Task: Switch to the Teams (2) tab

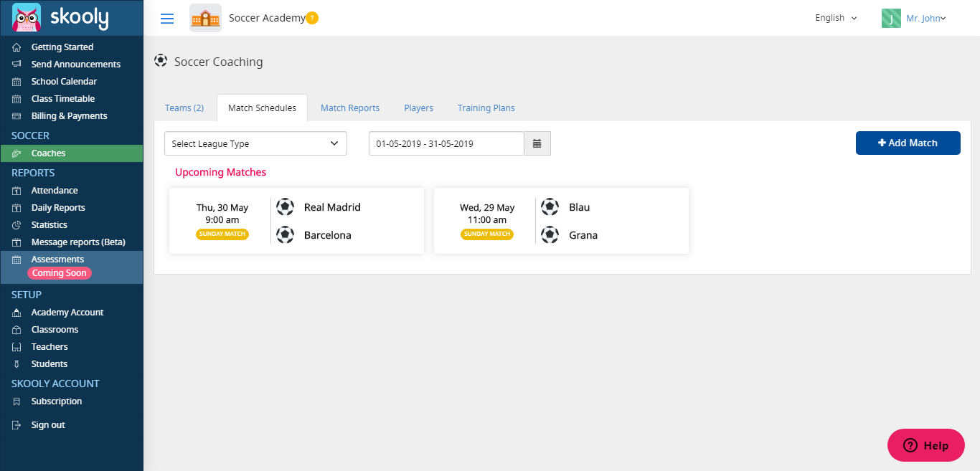Action: point(184,108)
